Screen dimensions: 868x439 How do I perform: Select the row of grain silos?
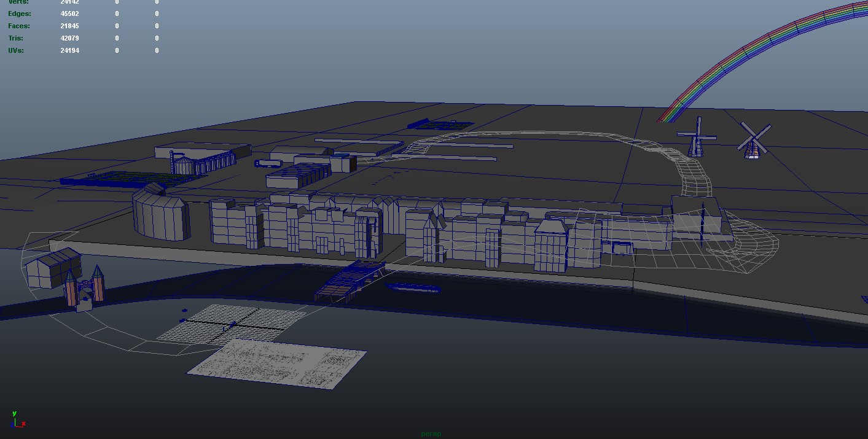click(x=204, y=163)
